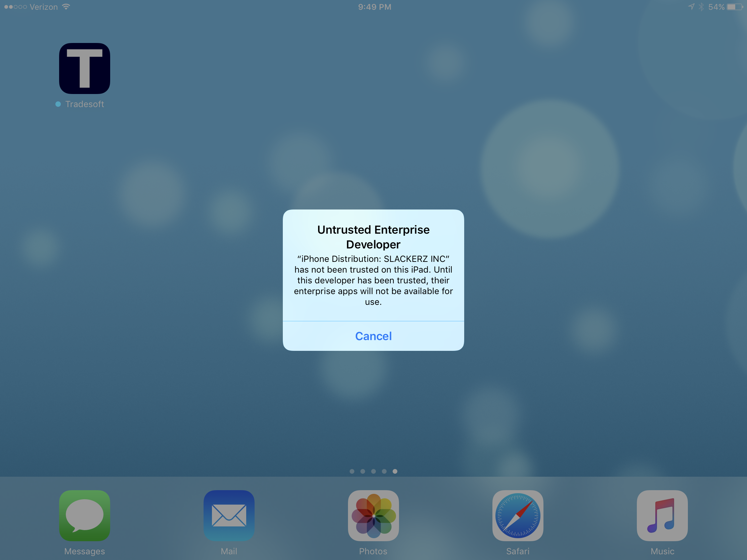
Task: Tap the Untrusted Enterprise Developer title
Action: coord(373,237)
